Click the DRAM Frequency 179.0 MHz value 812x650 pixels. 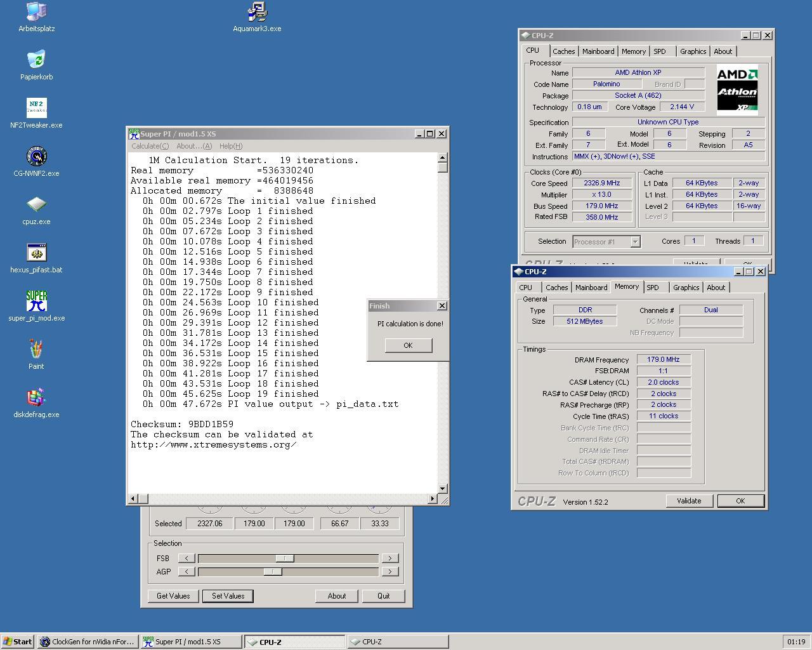click(x=664, y=359)
